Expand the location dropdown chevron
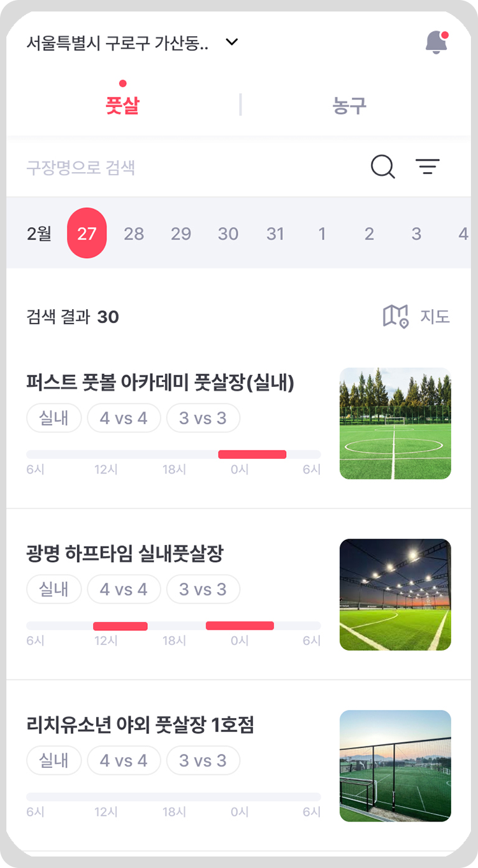 click(232, 43)
